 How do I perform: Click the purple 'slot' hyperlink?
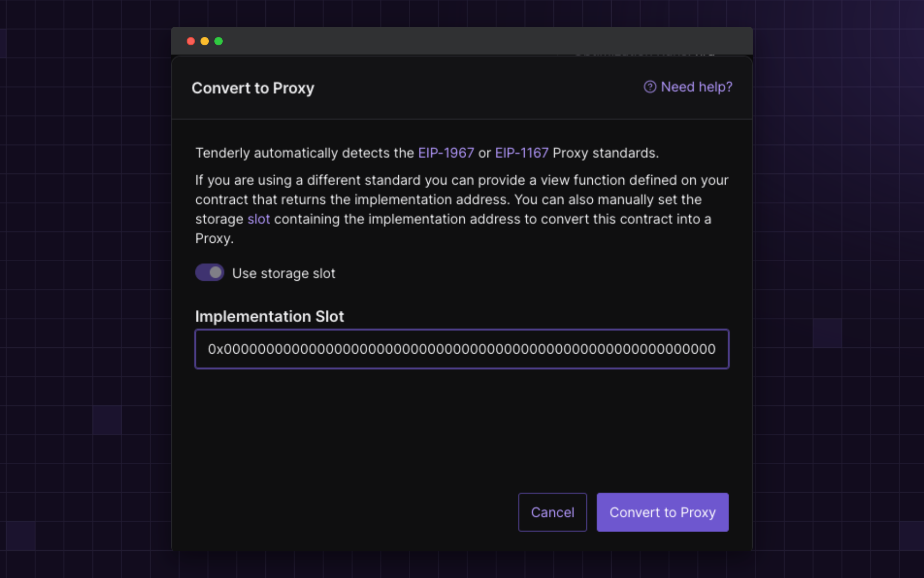258,219
